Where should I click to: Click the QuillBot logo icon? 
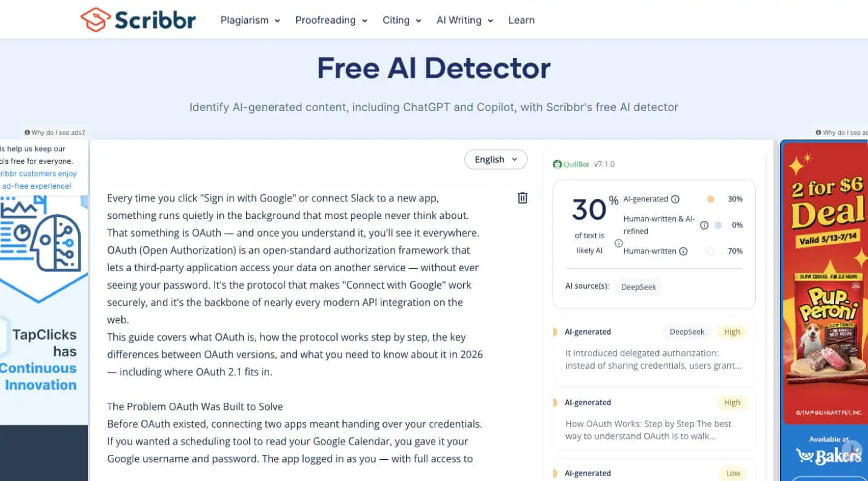click(557, 164)
